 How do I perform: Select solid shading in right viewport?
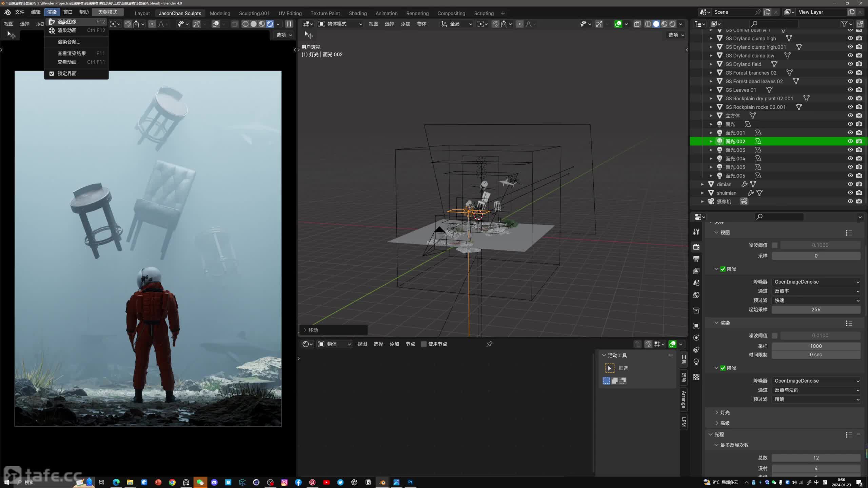pos(656,24)
